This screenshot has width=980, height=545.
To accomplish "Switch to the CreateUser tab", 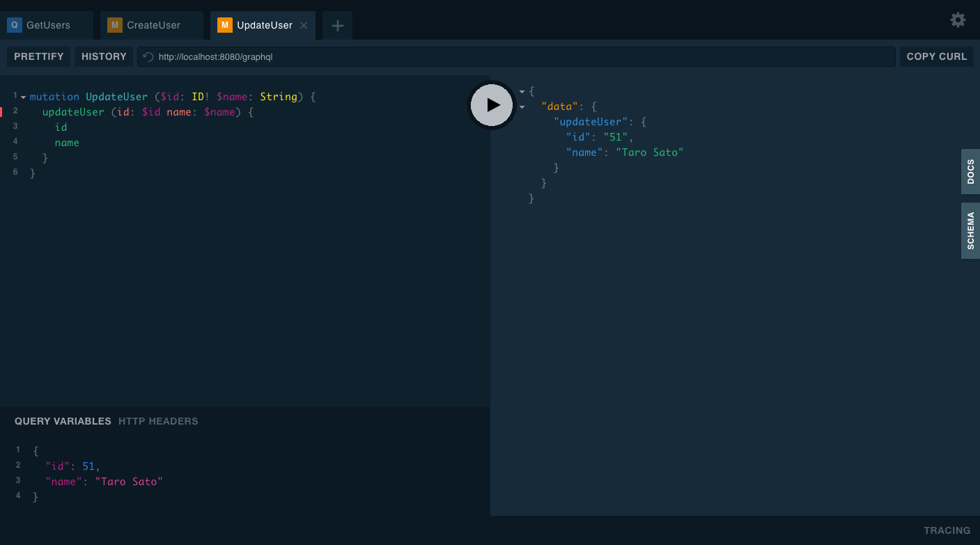I will pyautogui.click(x=152, y=24).
